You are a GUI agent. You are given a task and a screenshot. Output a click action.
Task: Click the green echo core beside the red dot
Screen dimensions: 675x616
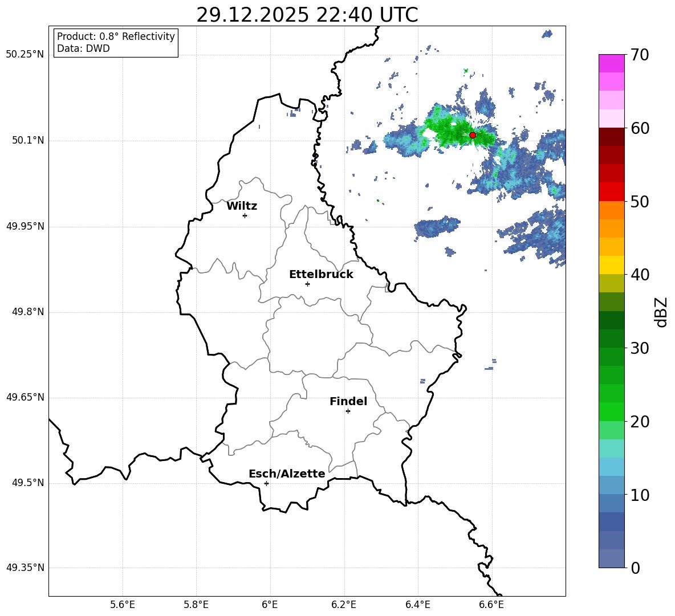pyautogui.click(x=452, y=131)
